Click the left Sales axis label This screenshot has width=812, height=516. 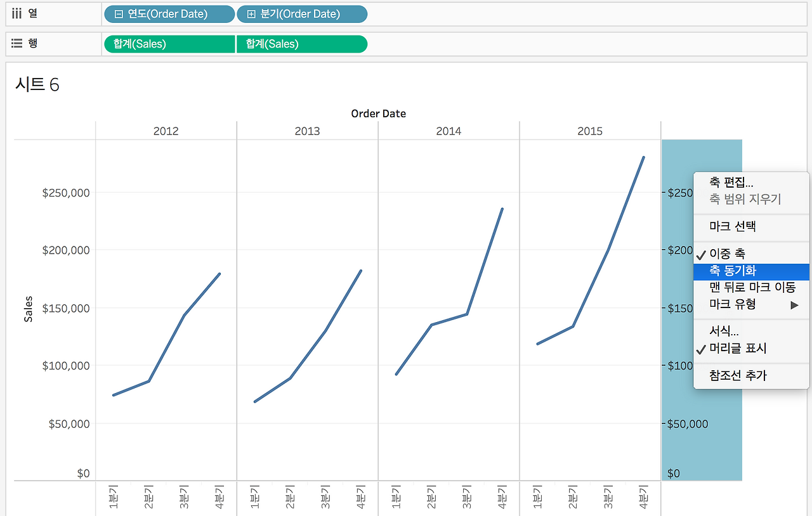pos(28,309)
